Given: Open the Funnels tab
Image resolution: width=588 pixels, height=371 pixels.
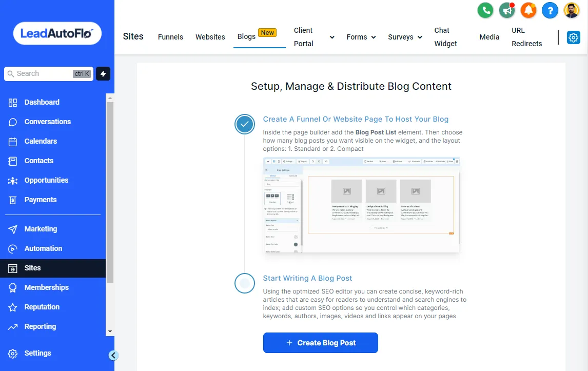Looking at the screenshot, I should 170,37.
